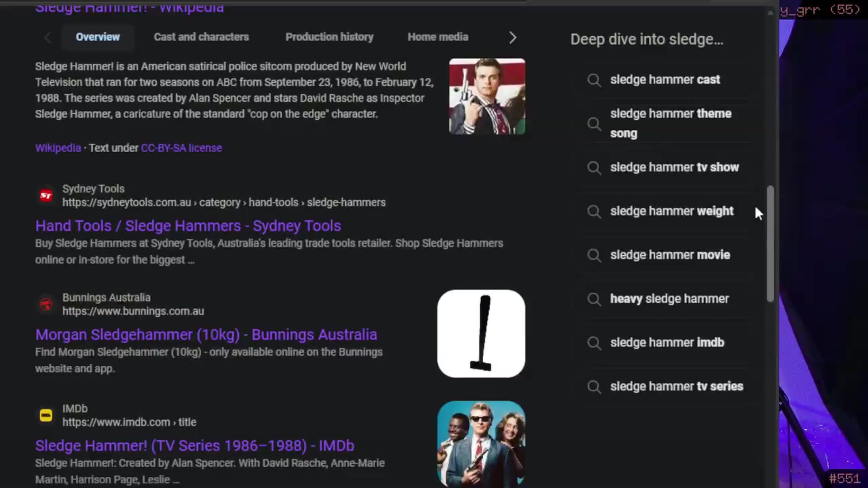Image resolution: width=868 pixels, height=488 pixels.
Task: Click search icon beside 'sledge hammer cast'
Action: 594,80
